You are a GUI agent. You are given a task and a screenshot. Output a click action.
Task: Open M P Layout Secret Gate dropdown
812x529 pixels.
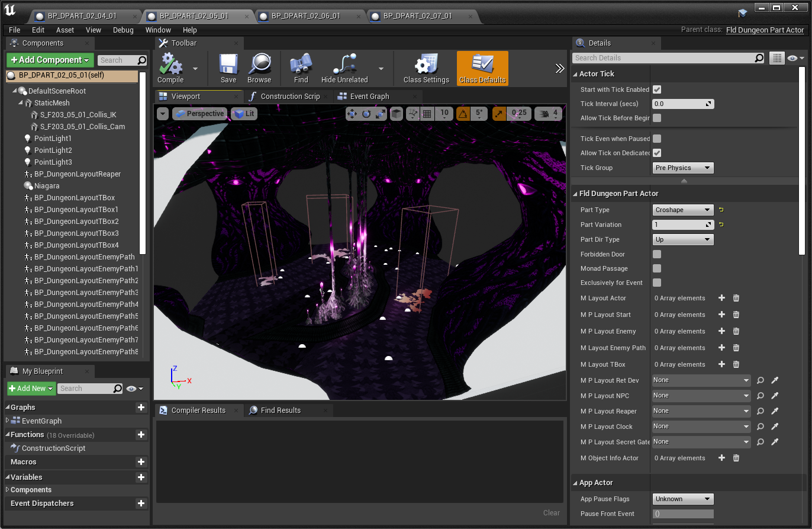point(701,442)
